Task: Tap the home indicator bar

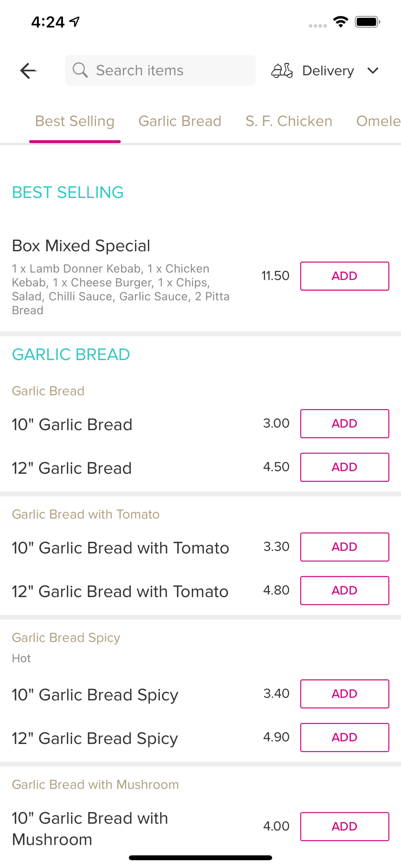Action: (x=200, y=858)
